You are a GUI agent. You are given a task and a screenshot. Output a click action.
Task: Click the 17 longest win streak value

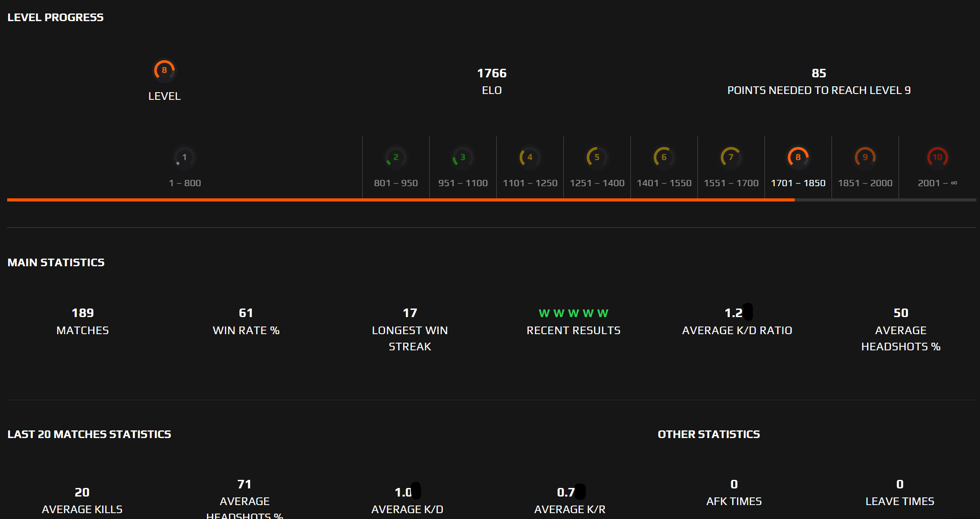[410, 313]
